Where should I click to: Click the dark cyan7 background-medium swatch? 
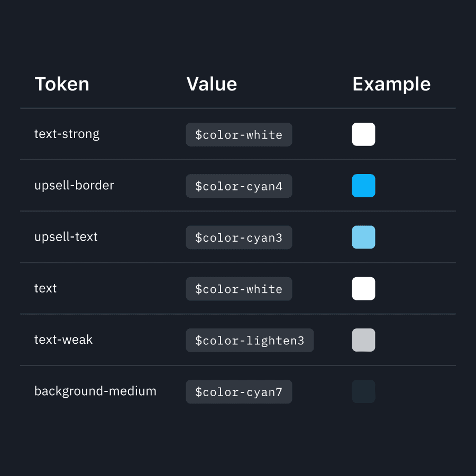point(363,391)
